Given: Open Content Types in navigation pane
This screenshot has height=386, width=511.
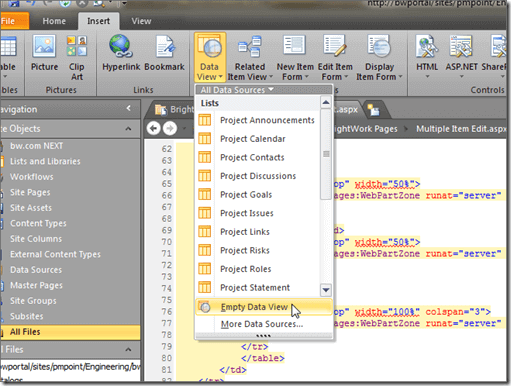Looking at the screenshot, I should click(x=38, y=223).
